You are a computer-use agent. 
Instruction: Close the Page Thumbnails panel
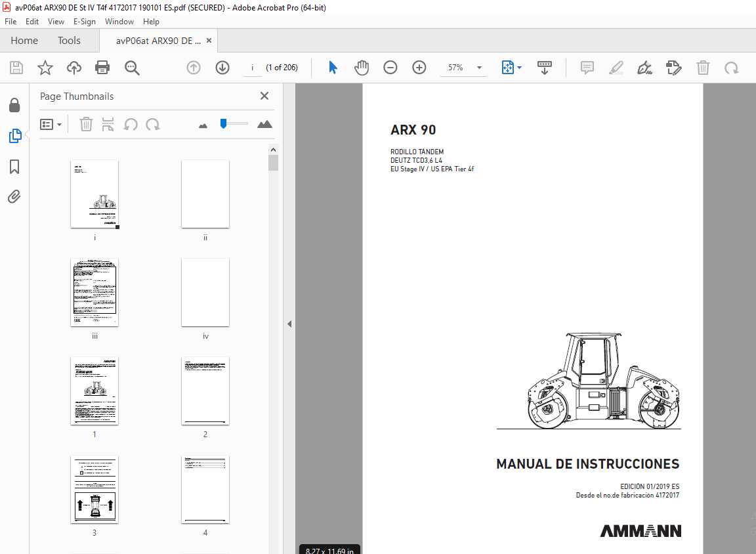[x=264, y=96]
